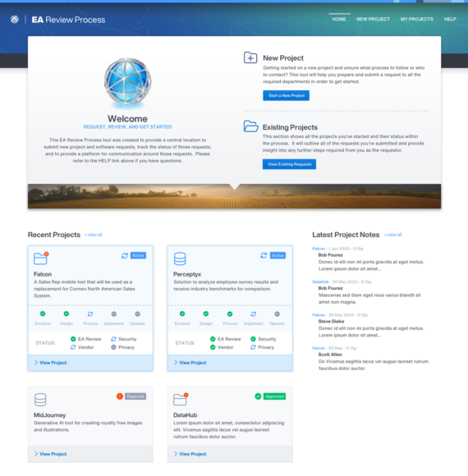The image size is (468, 476).
Task: Open View Project chevron link for MidJourney
Action: tap(50, 454)
